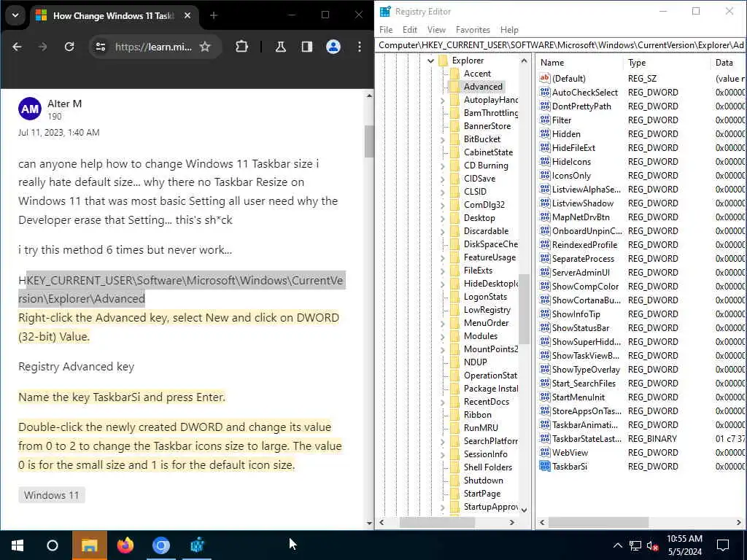Toggle the Chrome side panel icon
The image size is (747, 560).
(307, 47)
